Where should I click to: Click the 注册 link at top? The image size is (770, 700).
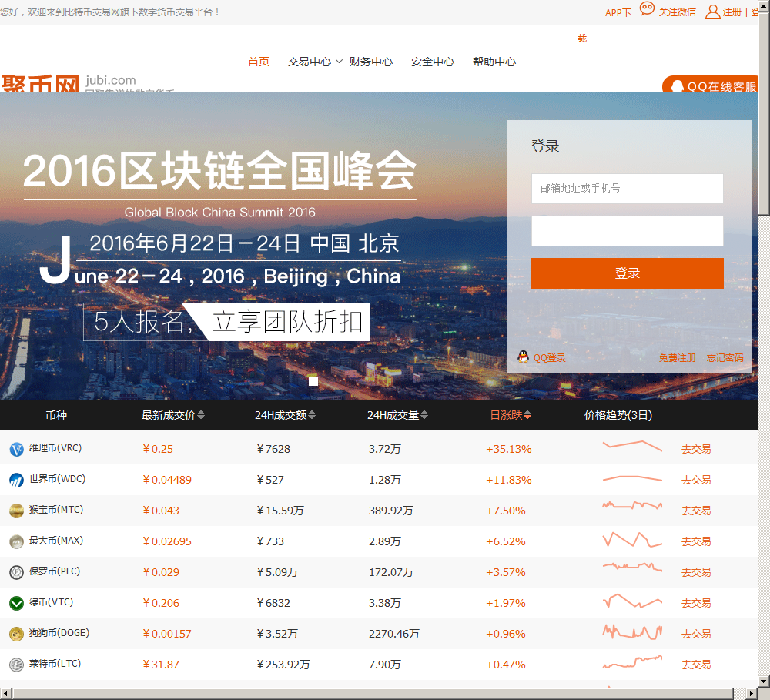pos(731,12)
